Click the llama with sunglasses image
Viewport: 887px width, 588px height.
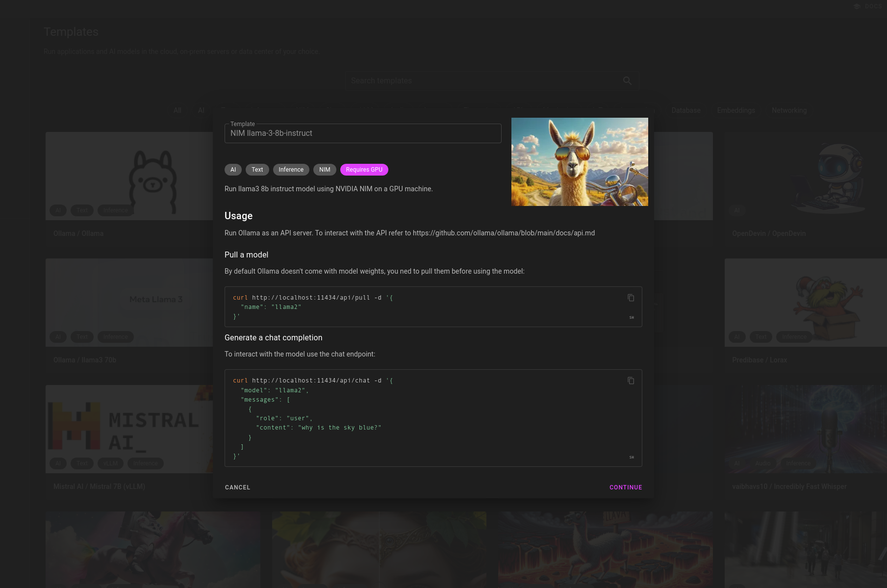pyautogui.click(x=580, y=162)
